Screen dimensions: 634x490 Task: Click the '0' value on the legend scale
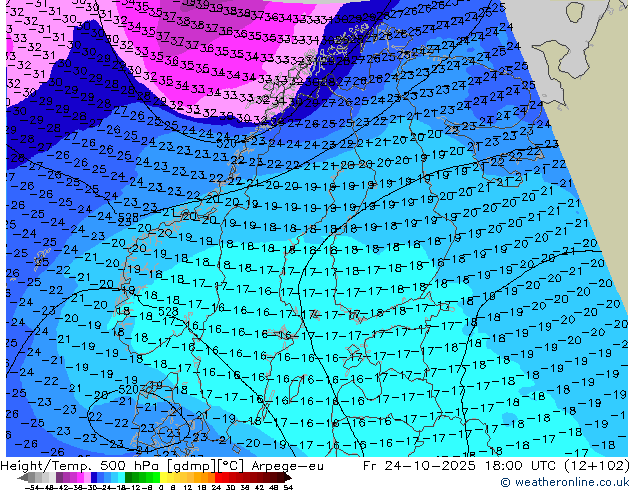tap(161, 488)
